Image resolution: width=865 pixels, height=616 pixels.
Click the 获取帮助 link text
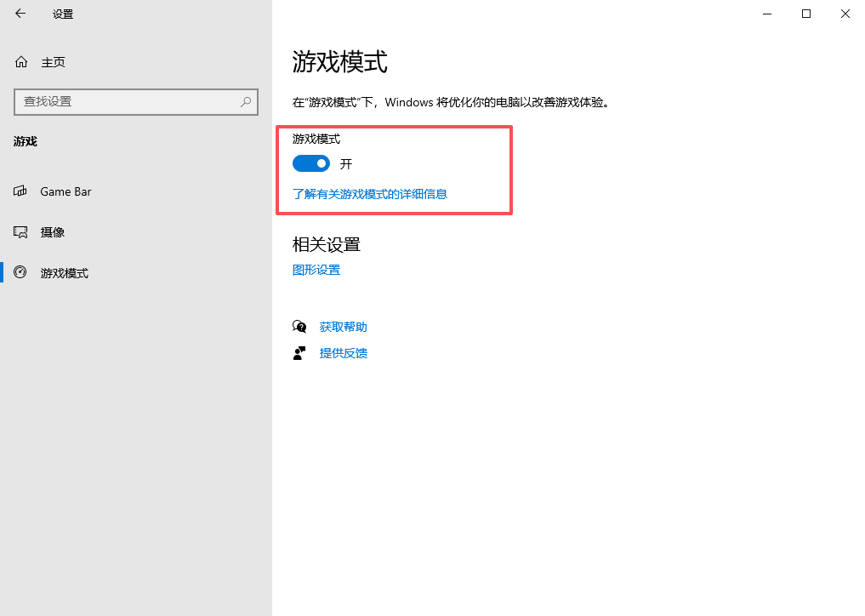coord(344,327)
